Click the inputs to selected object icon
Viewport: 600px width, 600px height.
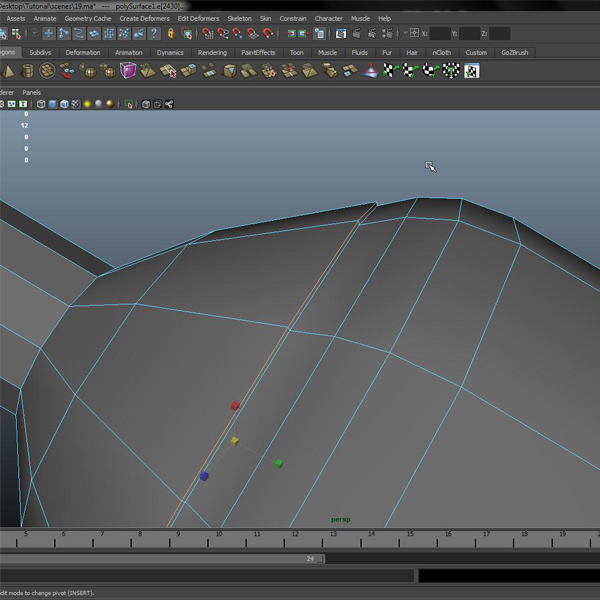click(291, 34)
